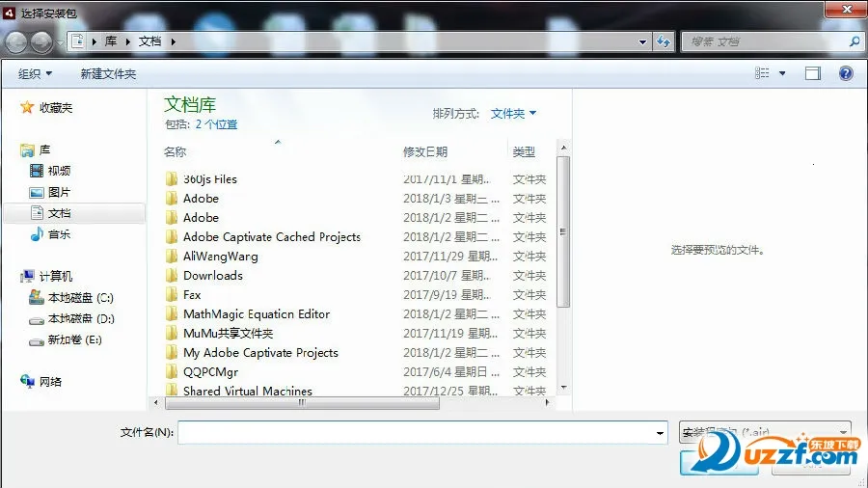Sort by 类型 column header
This screenshot has width=868, height=488.
click(524, 151)
